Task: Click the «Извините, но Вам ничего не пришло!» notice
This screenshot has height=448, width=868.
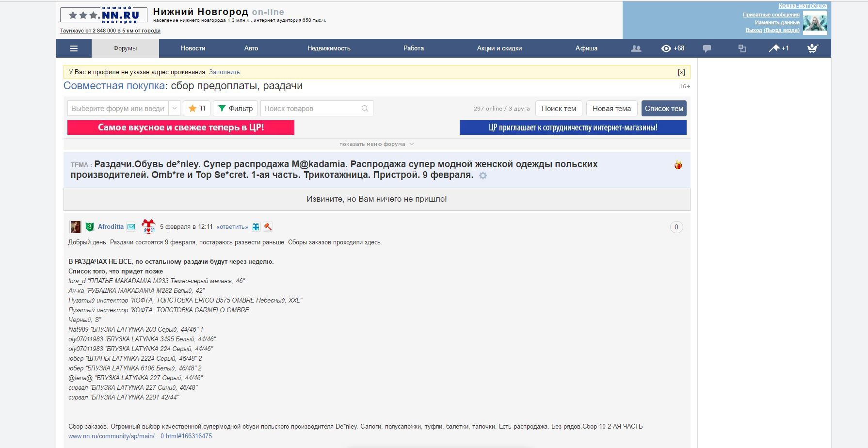Action: tap(377, 199)
